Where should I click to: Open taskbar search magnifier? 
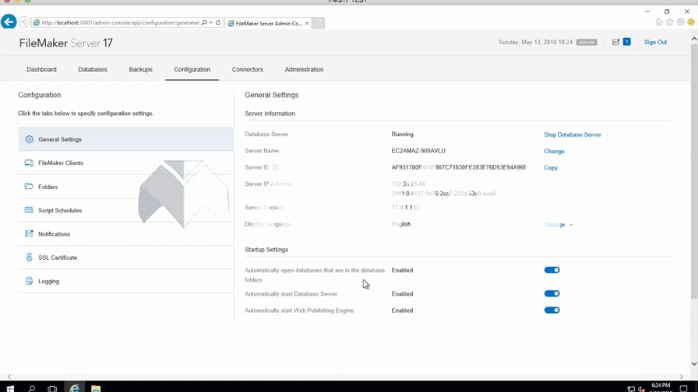pyautogui.click(x=32, y=388)
